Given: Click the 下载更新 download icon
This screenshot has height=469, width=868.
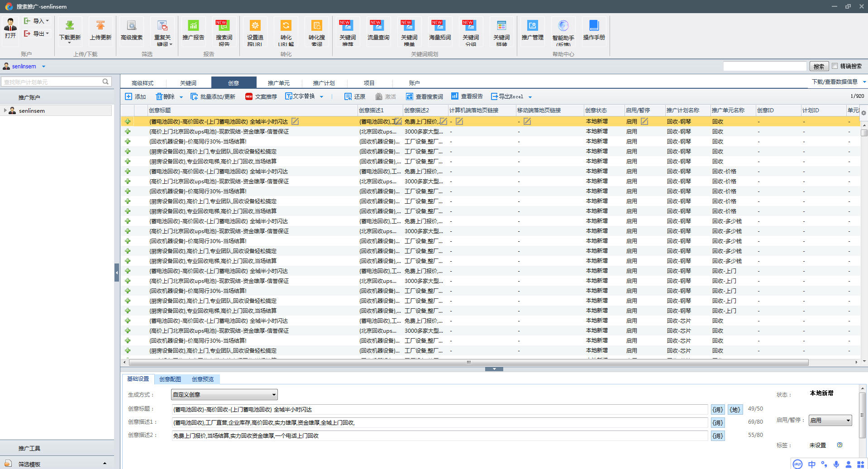Looking at the screenshot, I should [70, 26].
